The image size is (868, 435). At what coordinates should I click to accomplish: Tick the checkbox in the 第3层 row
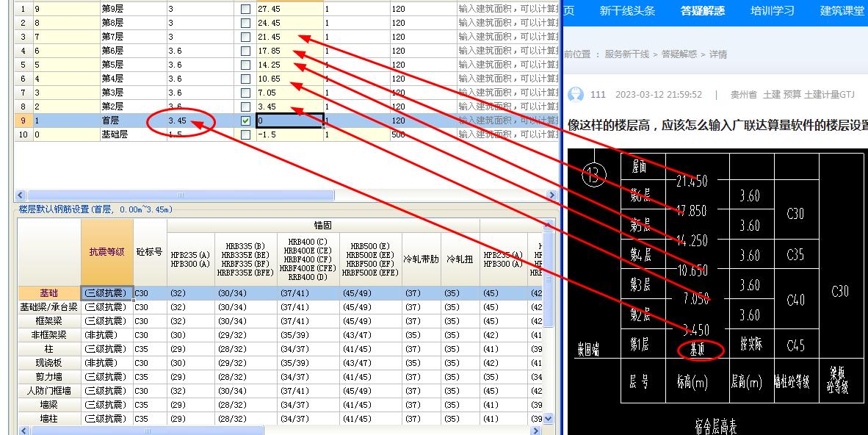click(245, 93)
